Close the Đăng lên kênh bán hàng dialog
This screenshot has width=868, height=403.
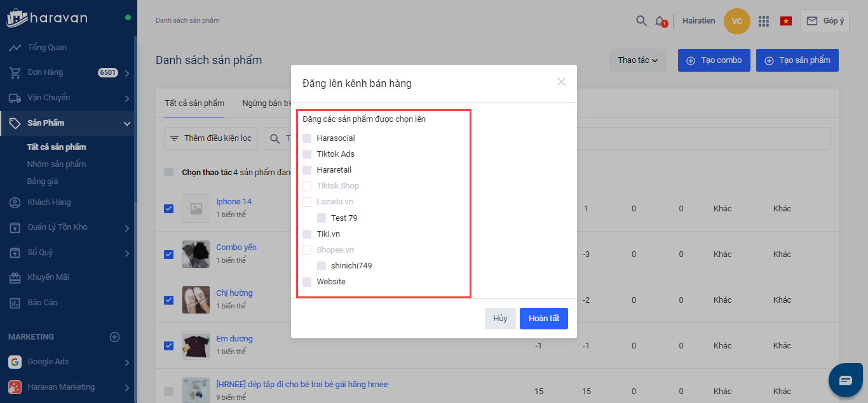pos(561,81)
